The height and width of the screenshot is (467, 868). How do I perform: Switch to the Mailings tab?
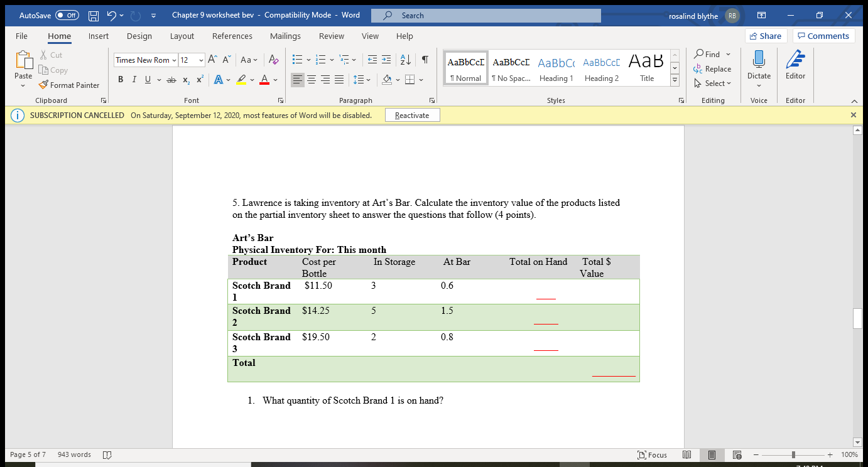pyautogui.click(x=285, y=36)
